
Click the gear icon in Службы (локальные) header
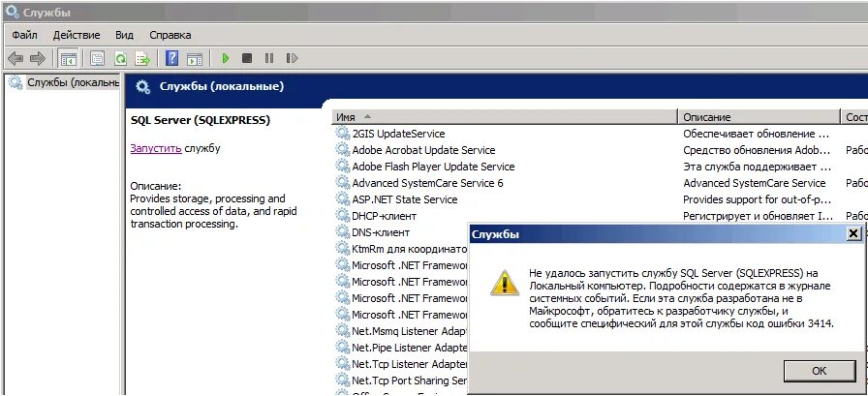point(143,87)
